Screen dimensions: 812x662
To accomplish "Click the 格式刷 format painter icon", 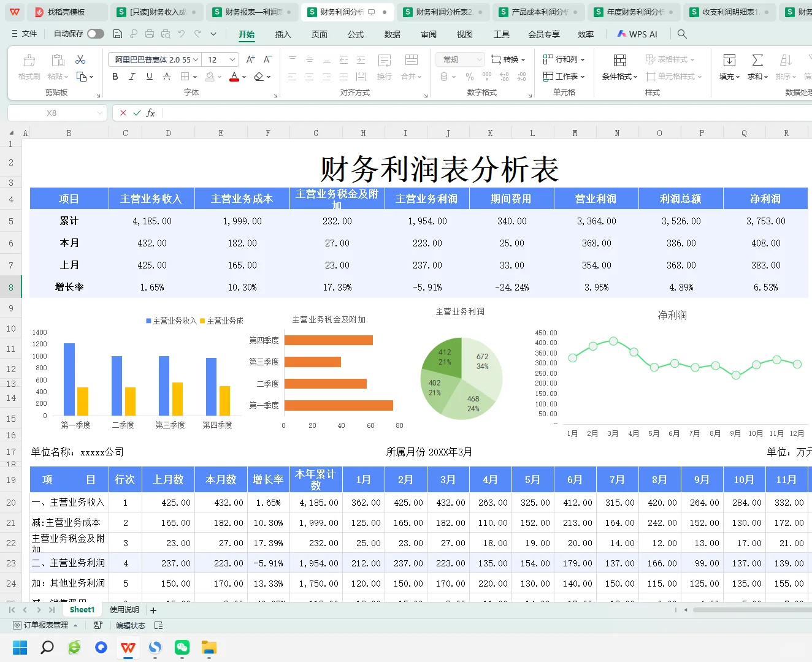I will (29, 60).
